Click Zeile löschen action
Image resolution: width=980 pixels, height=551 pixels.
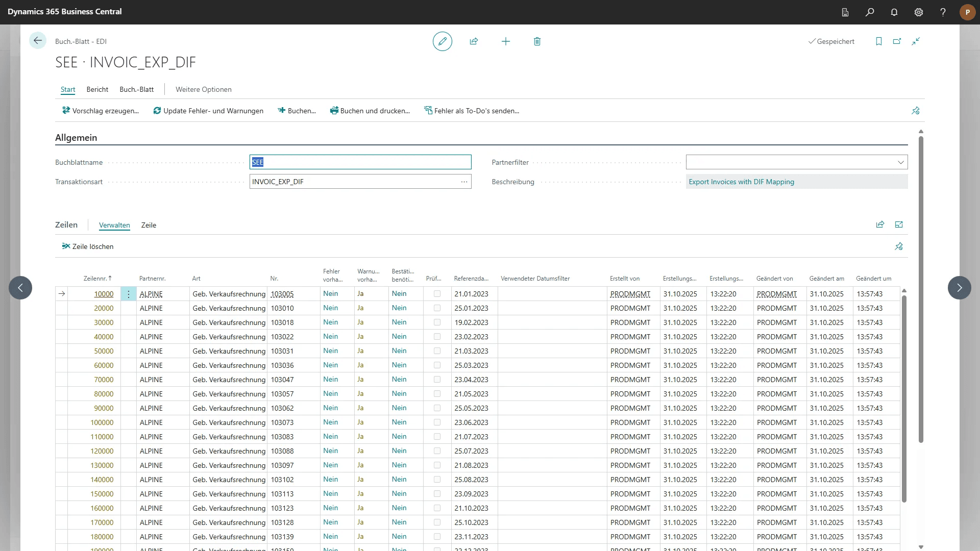pos(88,246)
